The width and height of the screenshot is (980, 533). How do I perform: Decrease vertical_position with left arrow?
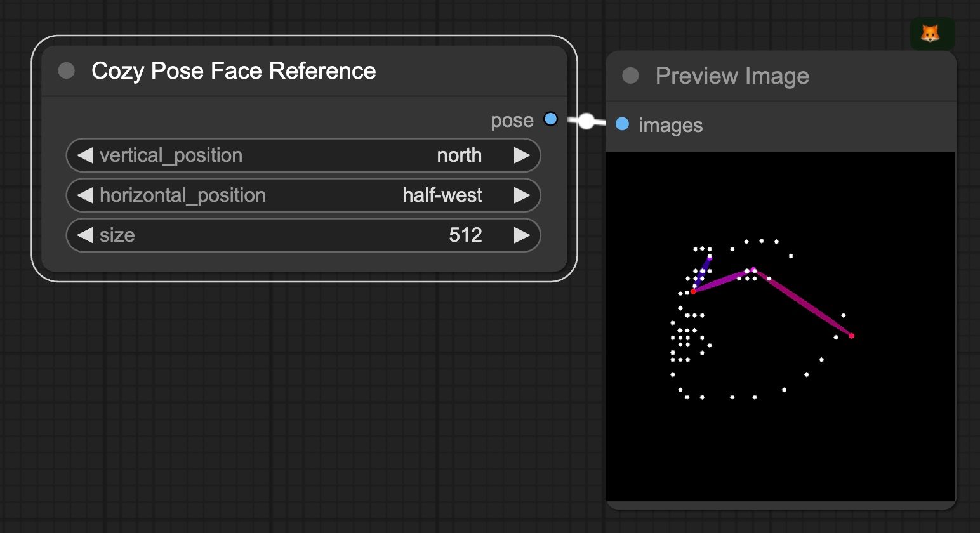pyautogui.click(x=84, y=155)
